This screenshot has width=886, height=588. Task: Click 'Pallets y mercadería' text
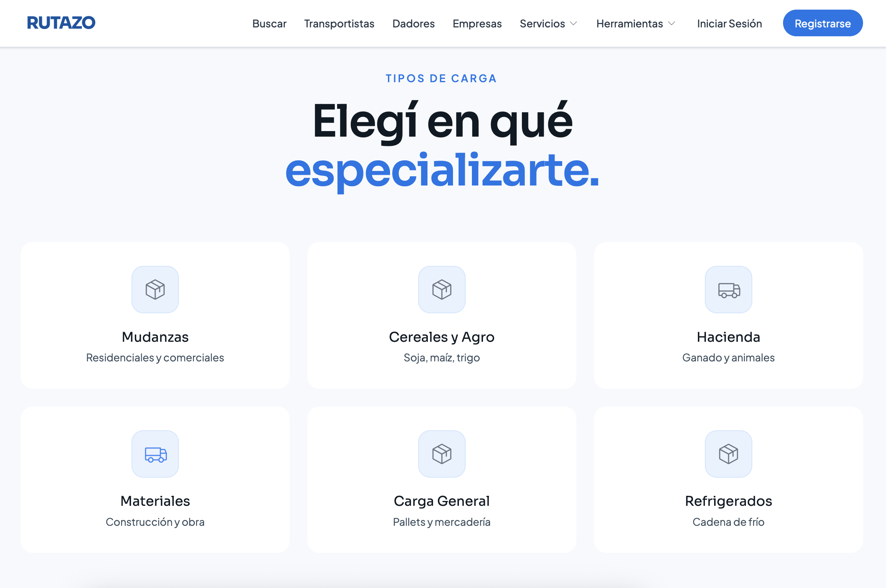point(442,522)
